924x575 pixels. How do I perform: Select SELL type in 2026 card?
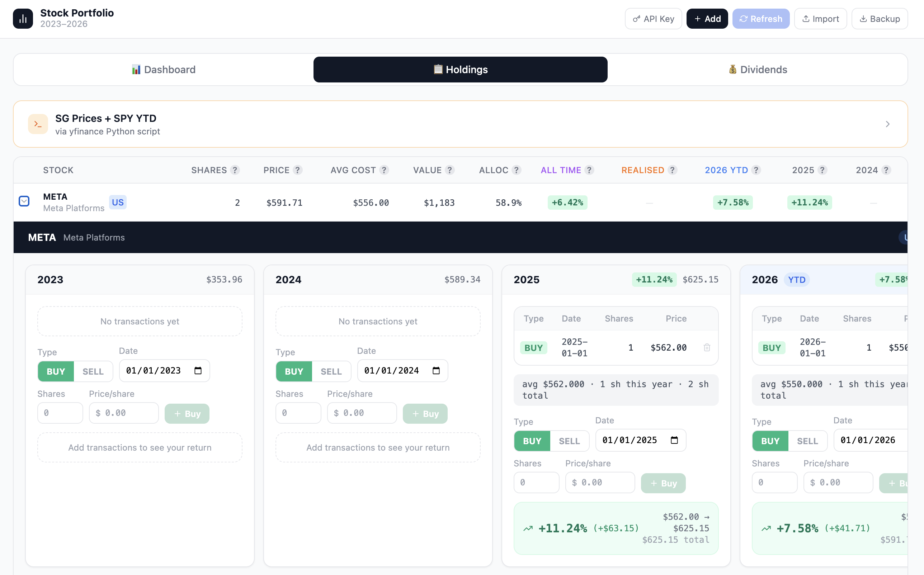807,441
